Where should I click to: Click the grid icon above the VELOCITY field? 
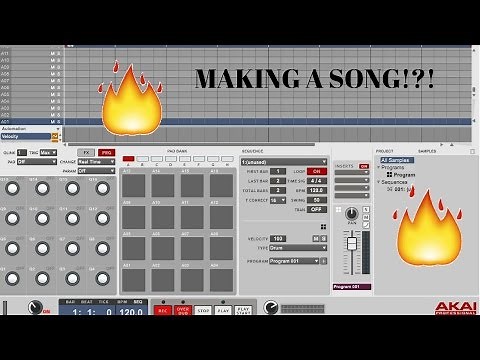pyautogui.click(x=323, y=227)
